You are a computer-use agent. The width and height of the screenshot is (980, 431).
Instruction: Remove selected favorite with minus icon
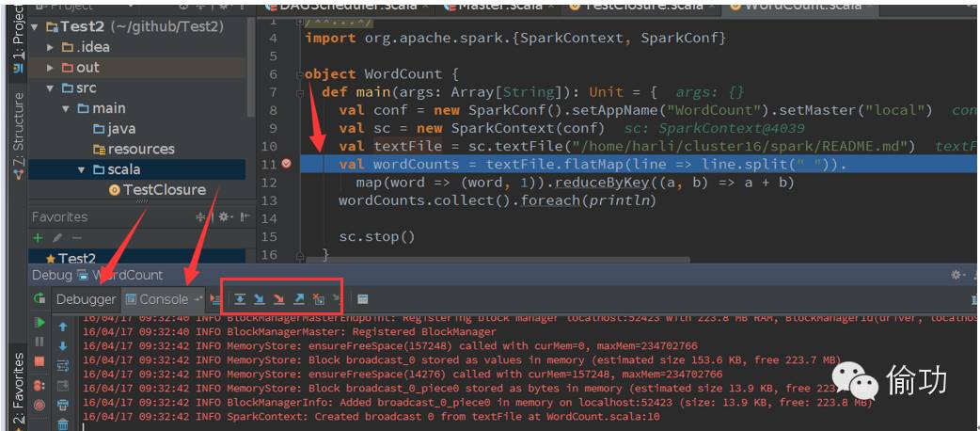coord(76,238)
